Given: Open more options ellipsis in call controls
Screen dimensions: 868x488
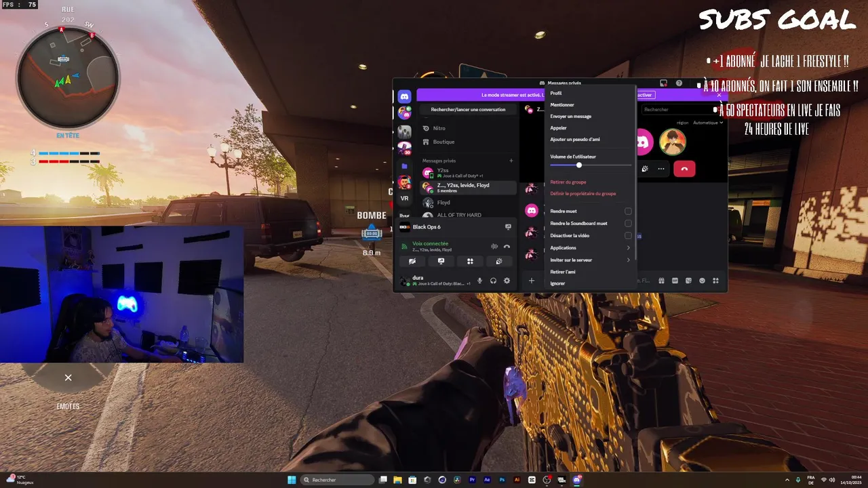Looking at the screenshot, I should 661,169.
